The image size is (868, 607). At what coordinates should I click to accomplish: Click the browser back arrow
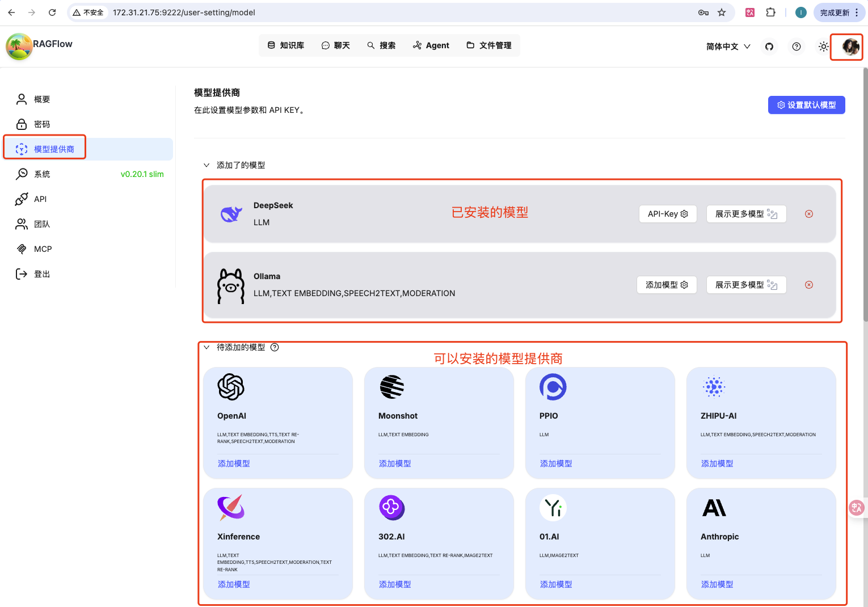click(x=11, y=12)
